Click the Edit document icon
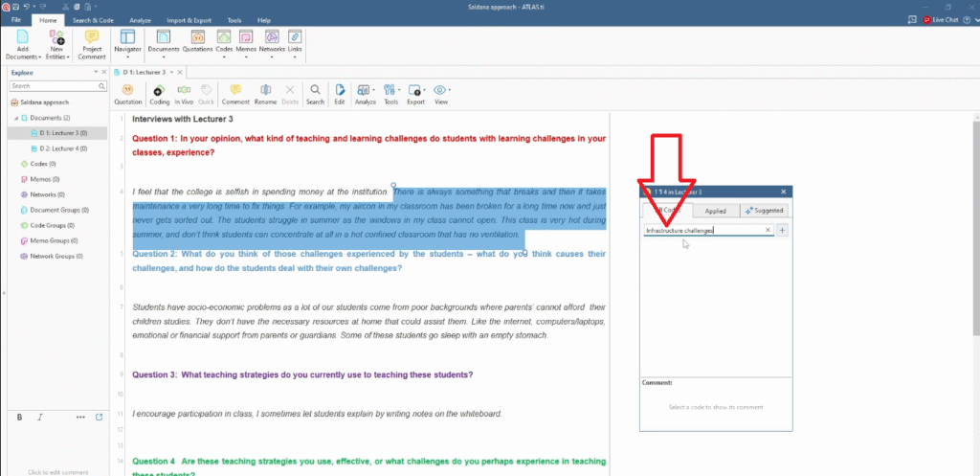Image resolution: width=980 pixels, height=476 pixels. coord(340,93)
